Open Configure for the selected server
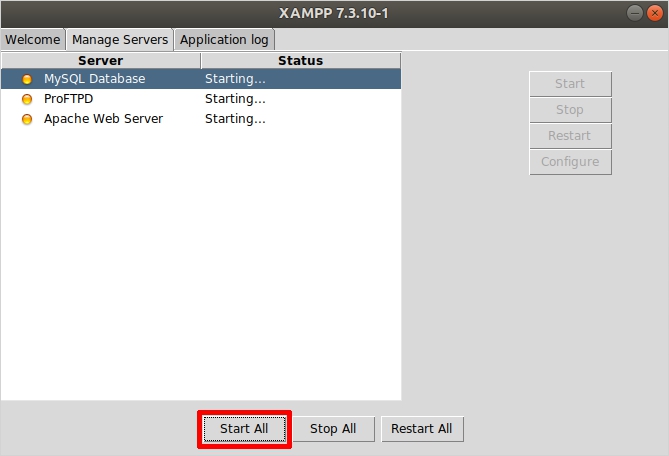 point(570,162)
